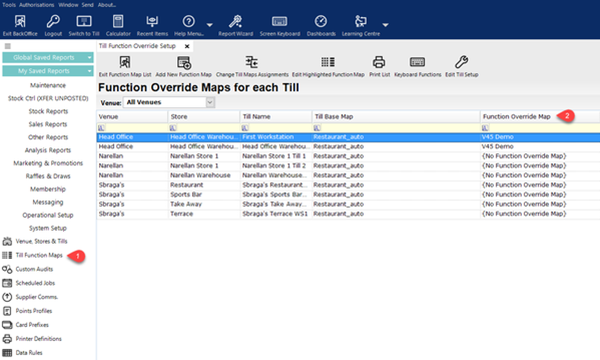Open the Window menu
600x360 pixels.
(x=68, y=5)
